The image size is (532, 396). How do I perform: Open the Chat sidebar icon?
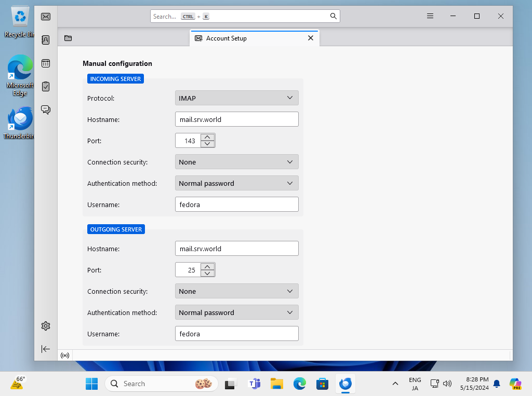46,110
